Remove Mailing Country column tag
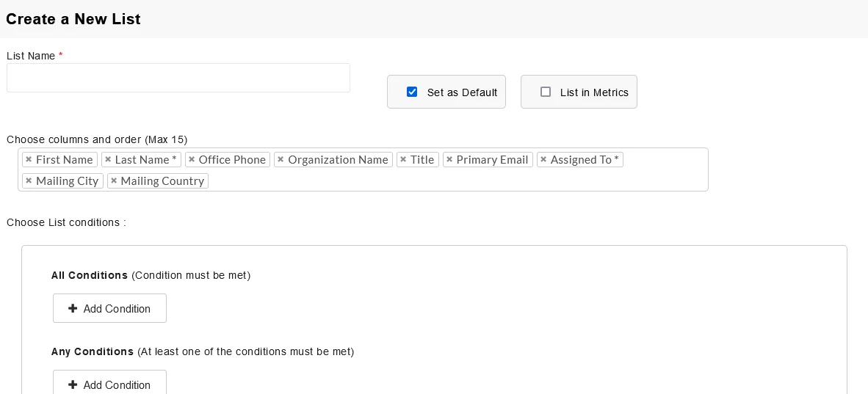This screenshot has width=868, height=394. point(113,181)
